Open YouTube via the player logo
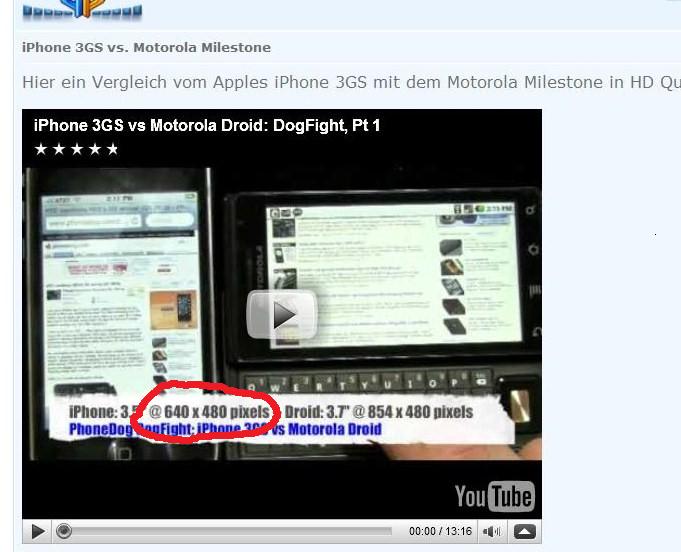681x552 pixels. [x=495, y=496]
